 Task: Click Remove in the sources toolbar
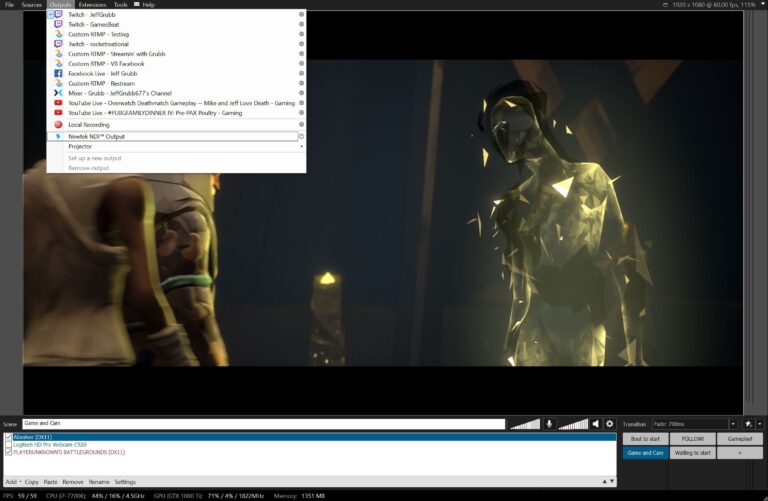(x=73, y=482)
